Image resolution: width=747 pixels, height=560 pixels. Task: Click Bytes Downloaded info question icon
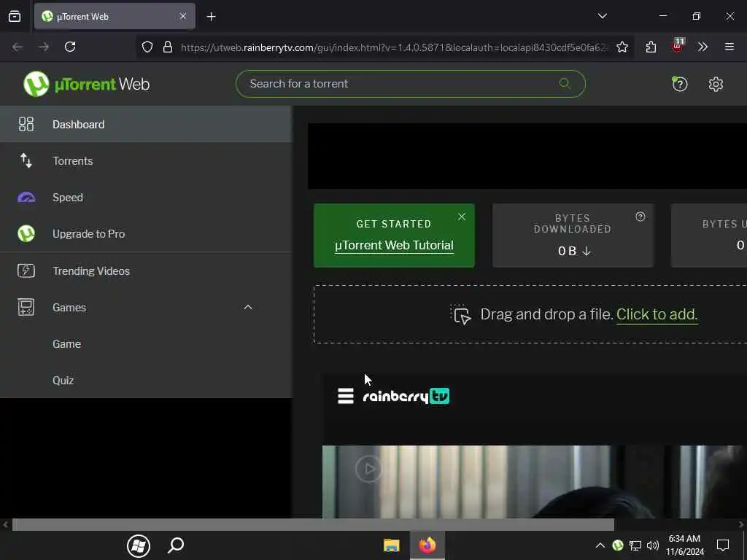pos(640,217)
